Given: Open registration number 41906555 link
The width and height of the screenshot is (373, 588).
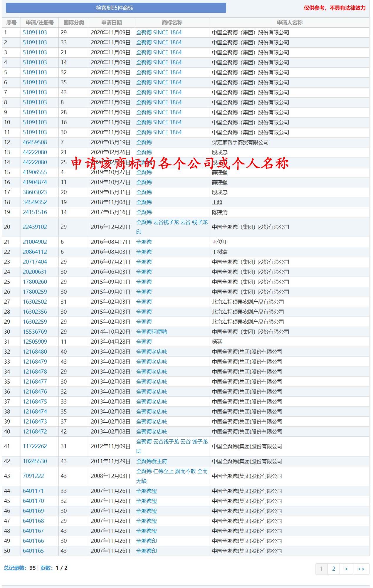Looking at the screenshot, I should click(35, 172).
